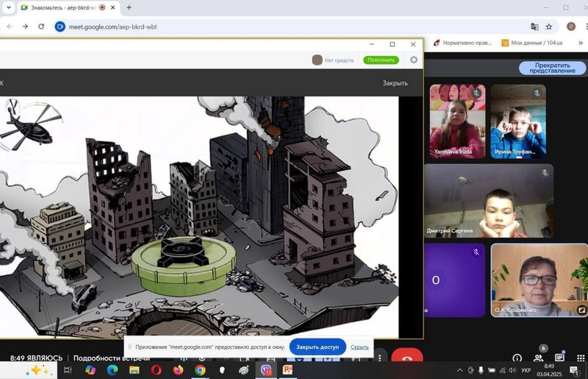The image size is (588, 379).
Task: Click the muted mic icon on Дмитрий Сергеев tile
Action: [x=545, y=173]
